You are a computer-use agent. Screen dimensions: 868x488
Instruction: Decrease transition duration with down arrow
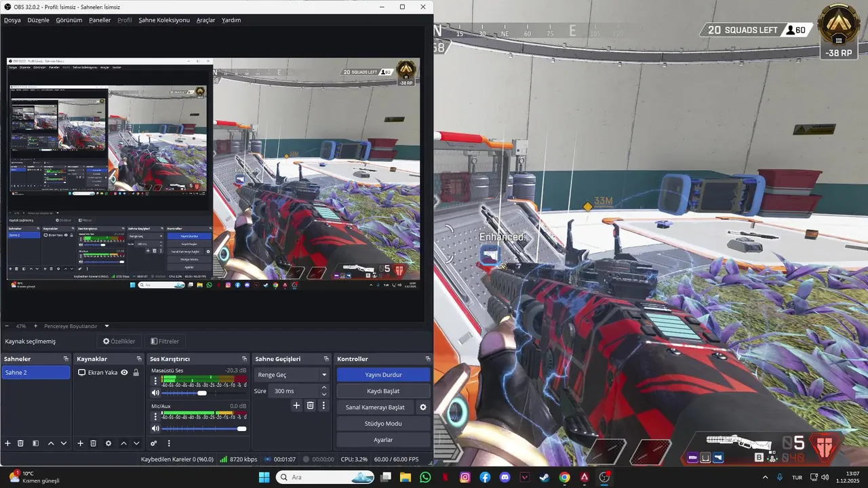tap(324, 394)
